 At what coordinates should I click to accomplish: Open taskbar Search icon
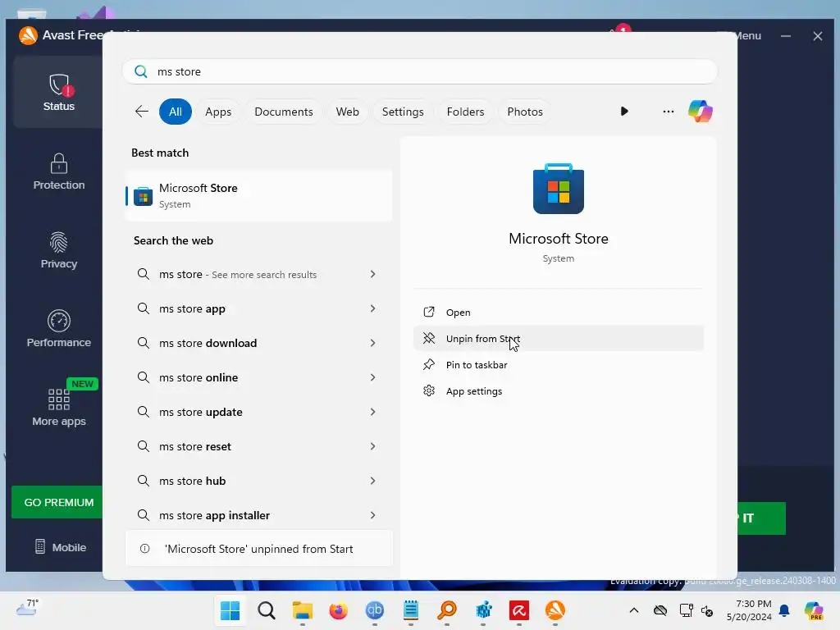click(x=267, y=610)
